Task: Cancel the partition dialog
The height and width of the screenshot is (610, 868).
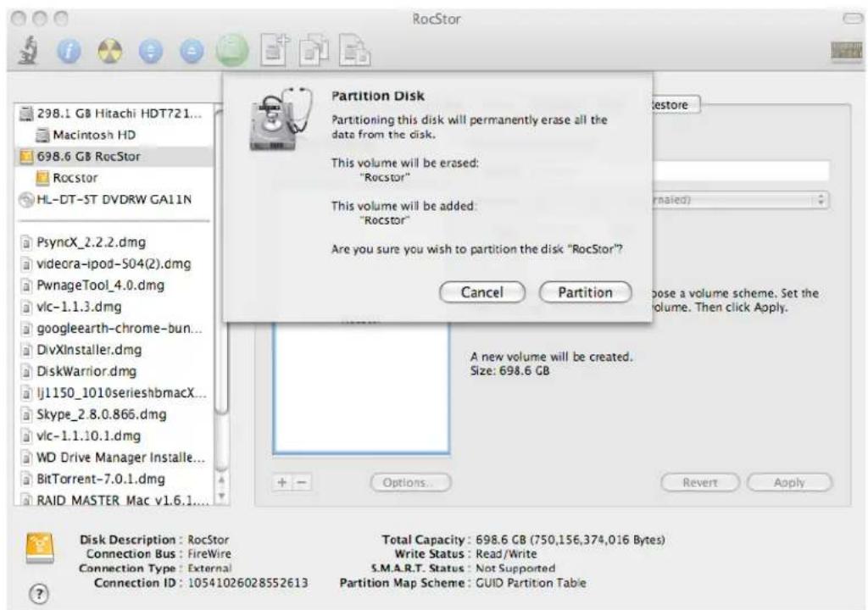Action: (x=482, y=292)
